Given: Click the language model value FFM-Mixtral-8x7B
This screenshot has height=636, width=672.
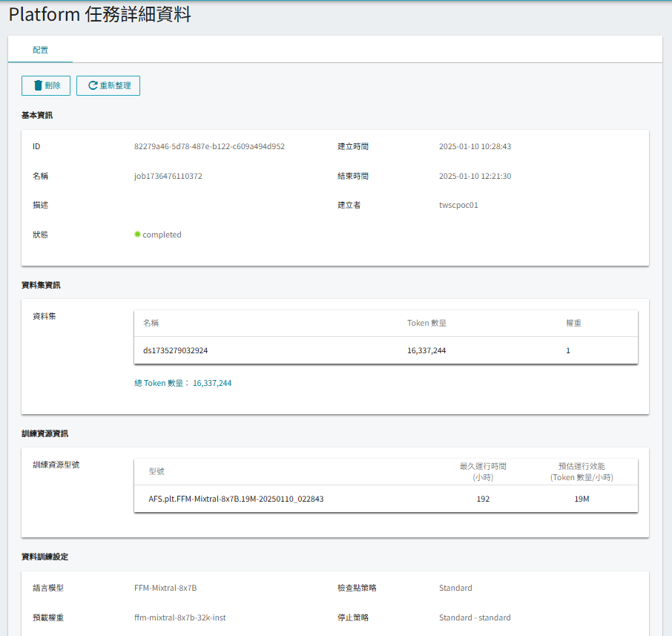Looking at the screenshot, I should click(x=165, y=588).
